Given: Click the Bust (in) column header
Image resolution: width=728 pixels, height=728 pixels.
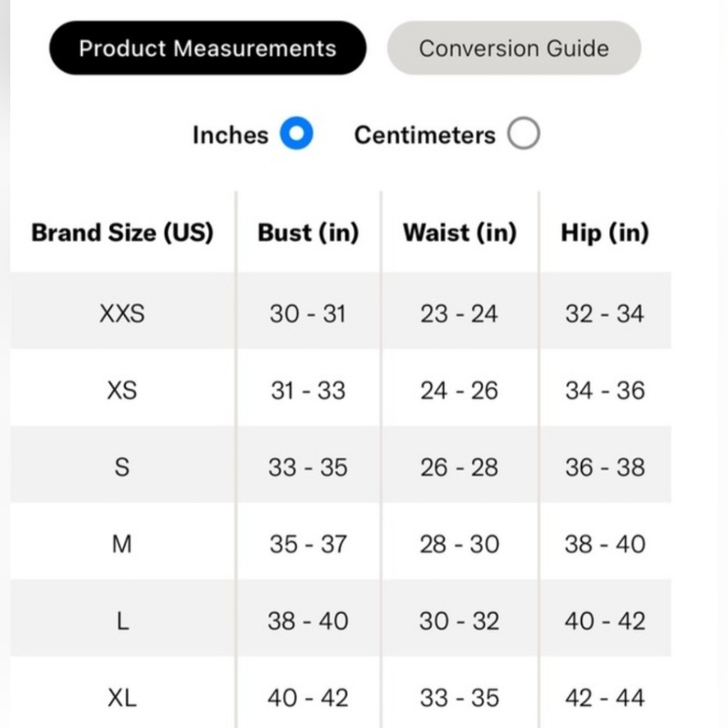Looking at the screenshot, I should 308,232.
